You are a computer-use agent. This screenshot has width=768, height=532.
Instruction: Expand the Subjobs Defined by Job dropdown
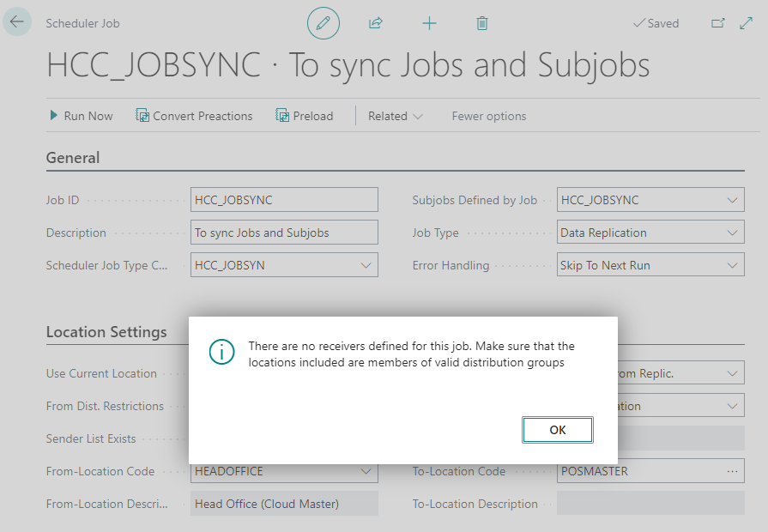pos(732,200)
